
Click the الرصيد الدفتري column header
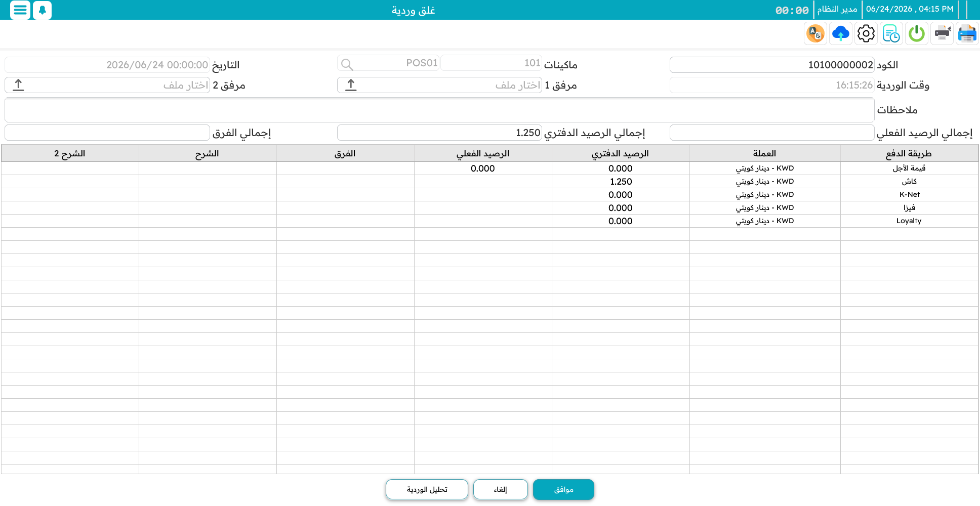621,153
